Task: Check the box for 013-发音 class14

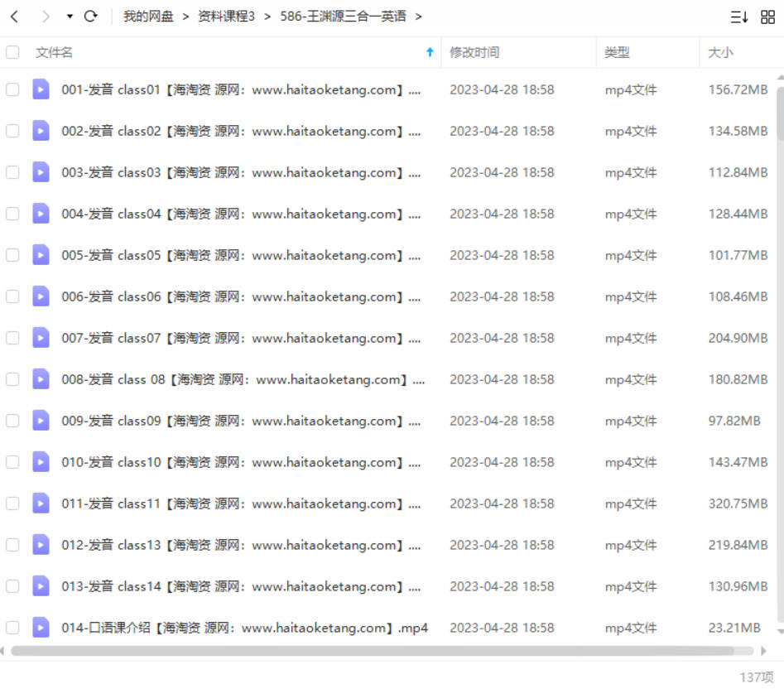Action: [x=12, y=586]
